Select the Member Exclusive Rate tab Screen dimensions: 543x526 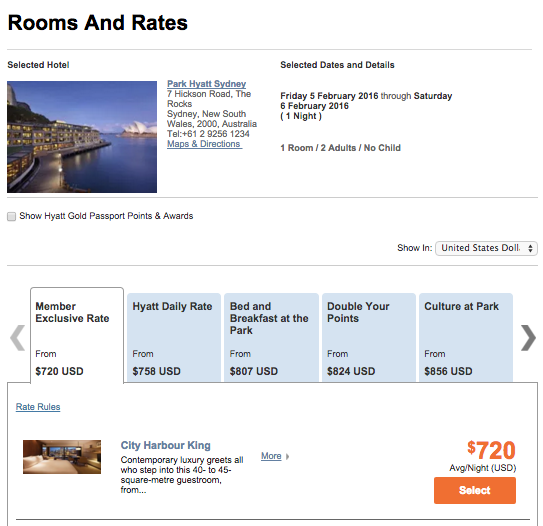coord(77,335)
